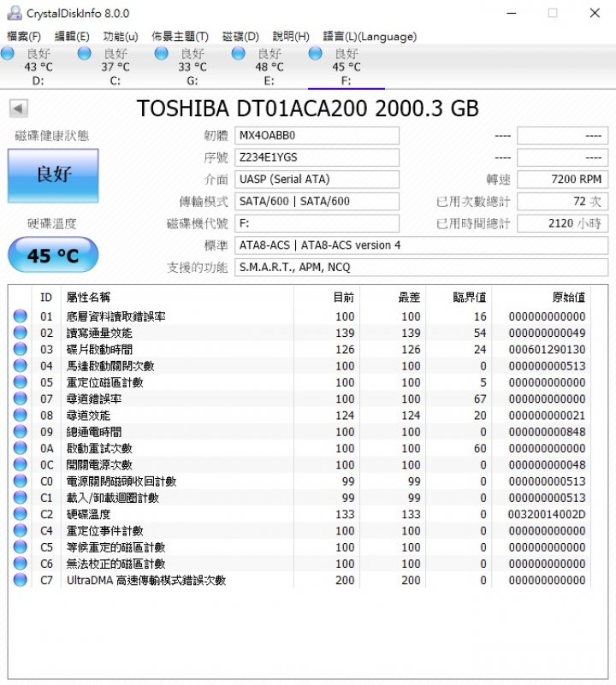This screenshot has width=616, height=685.
Task: Open the 佈景主題(T) menu
Action: click(x=181, y=36)
